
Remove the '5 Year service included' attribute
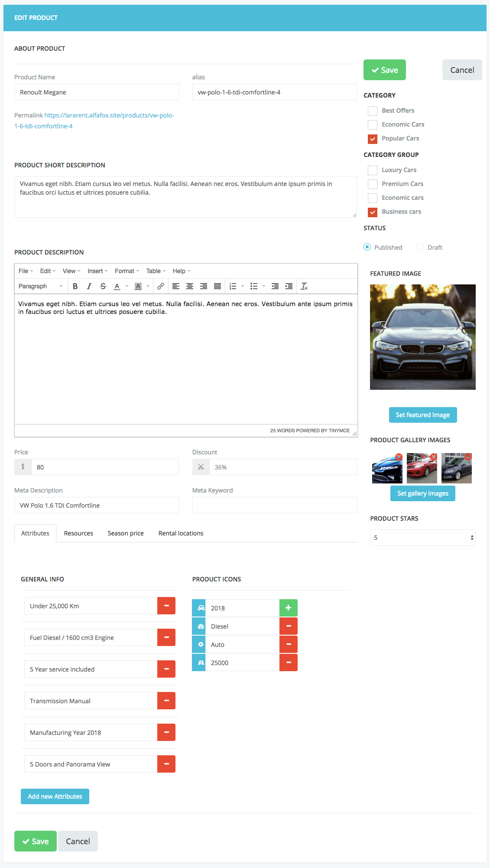[x=166, y=669]
